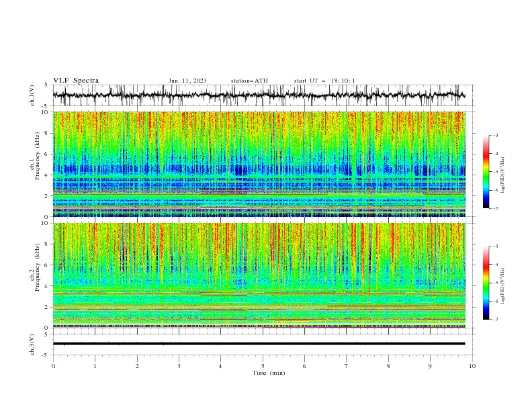Click time axis tick label "10"
The image size is (532, 411).
[472, 366]
